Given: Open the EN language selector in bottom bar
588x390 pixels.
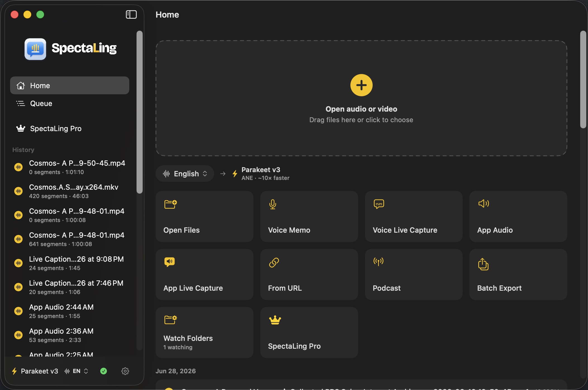Looking at the screenshot, I should coord(76,371).
